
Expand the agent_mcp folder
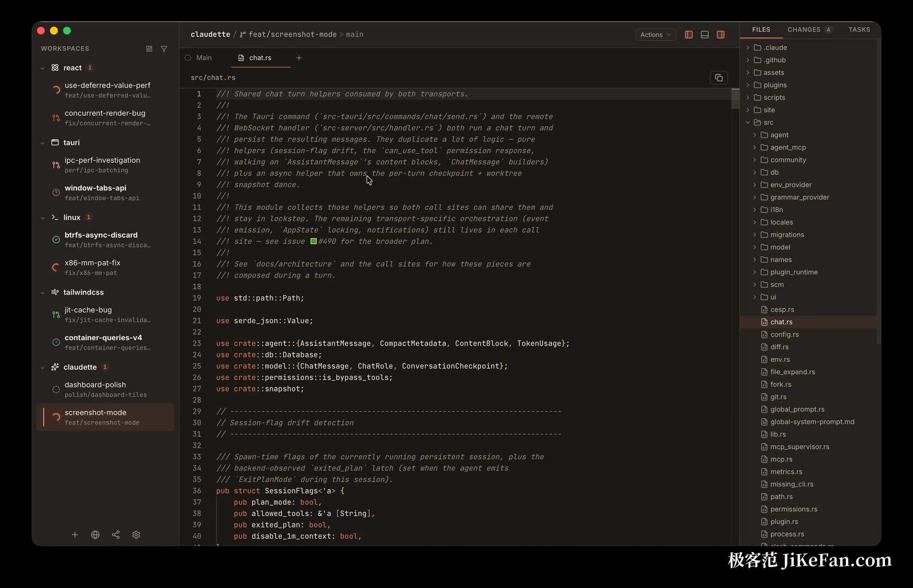coord(755,147)
